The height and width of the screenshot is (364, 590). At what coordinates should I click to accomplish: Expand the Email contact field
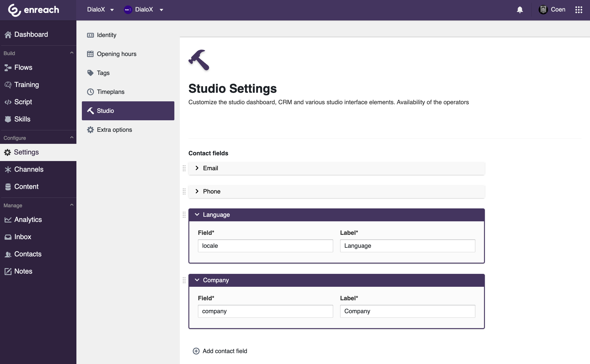[x=197, y=168]
